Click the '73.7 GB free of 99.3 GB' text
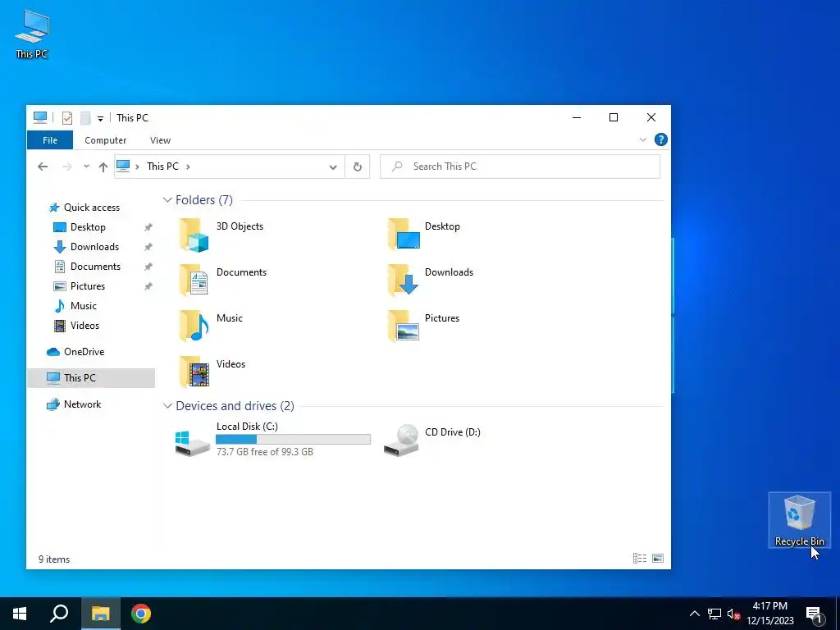Viewport: 840px width, 630px height. coord(265,452)
